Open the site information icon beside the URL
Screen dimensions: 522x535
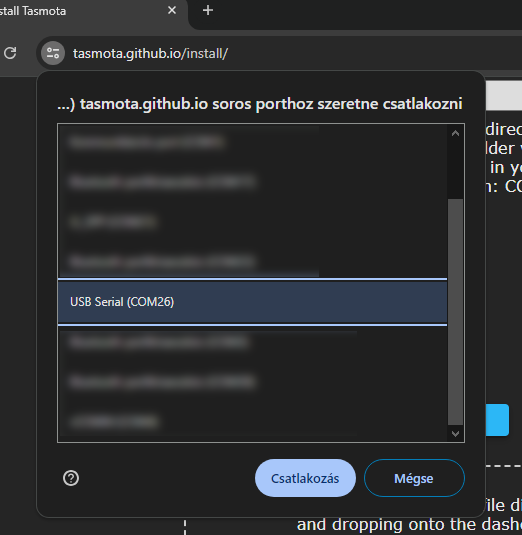coord(53,53)
